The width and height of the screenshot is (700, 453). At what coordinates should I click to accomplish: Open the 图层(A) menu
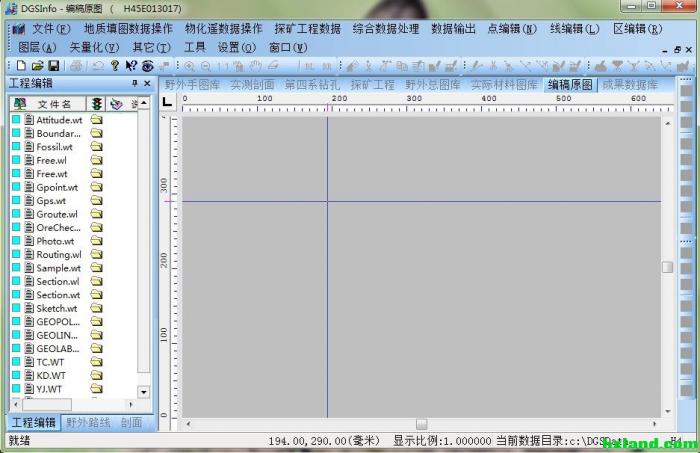[37, 47]
